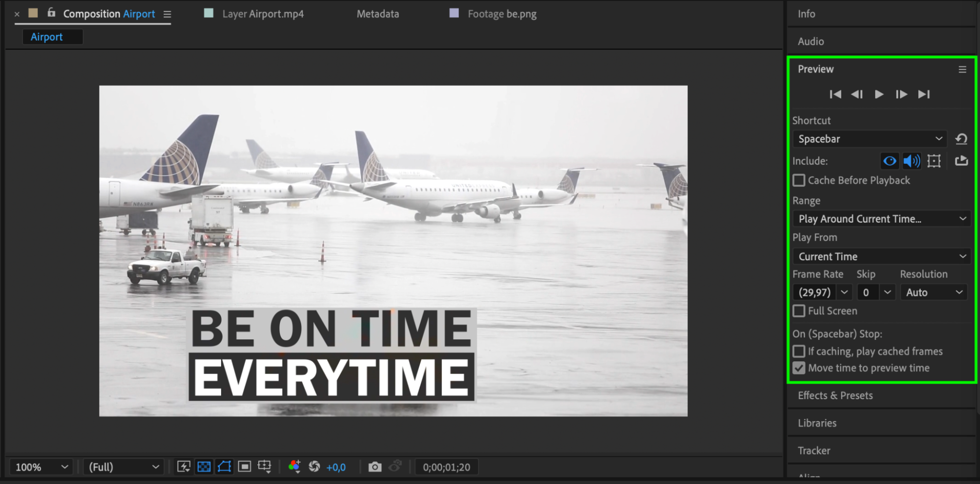
Task: Mute audio in Preview include options
Action: point(911,161)
